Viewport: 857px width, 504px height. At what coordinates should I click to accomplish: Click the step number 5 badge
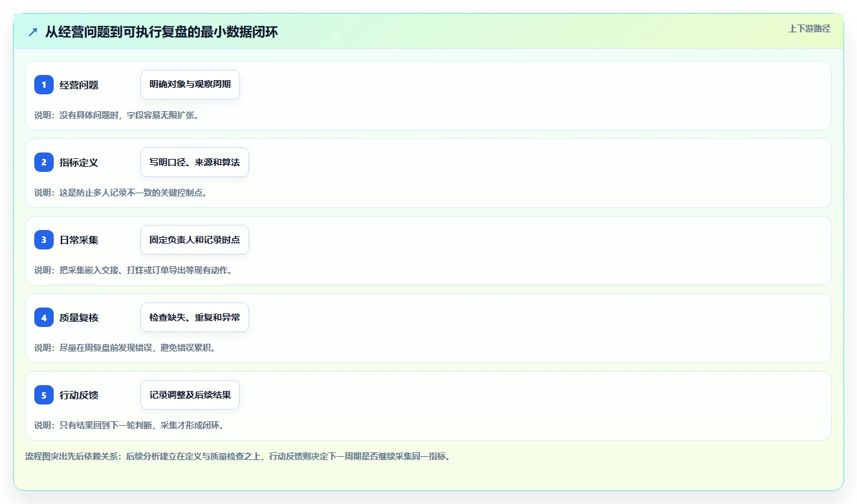tap(44, 395)
